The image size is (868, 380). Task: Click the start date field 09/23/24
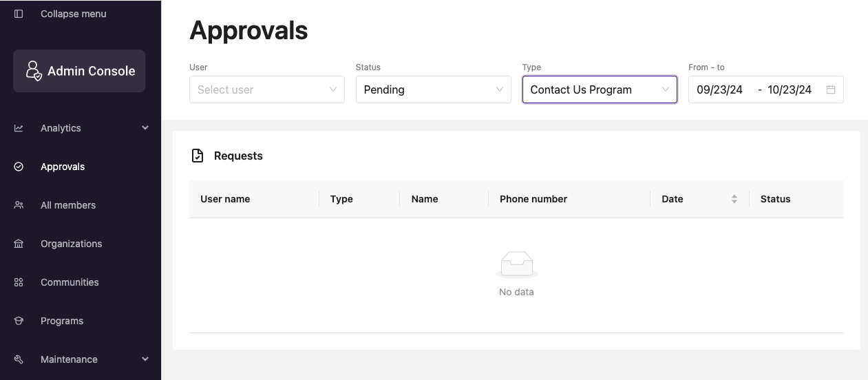tap(720, 89)
